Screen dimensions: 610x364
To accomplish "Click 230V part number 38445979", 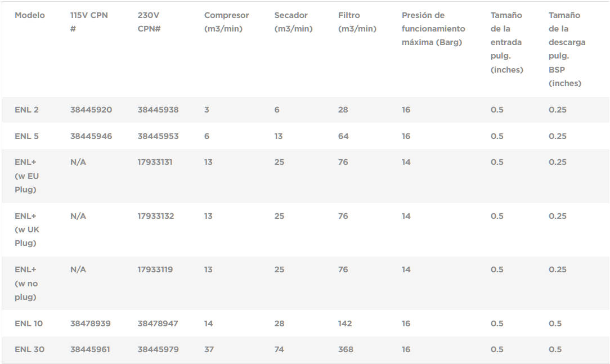I will tap(158, 349).
